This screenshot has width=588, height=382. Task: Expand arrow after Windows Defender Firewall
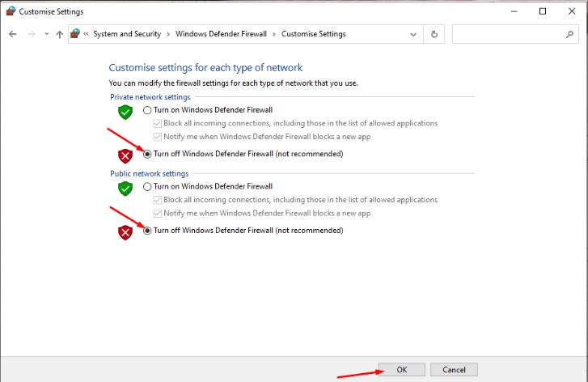[x=274, y=34]
